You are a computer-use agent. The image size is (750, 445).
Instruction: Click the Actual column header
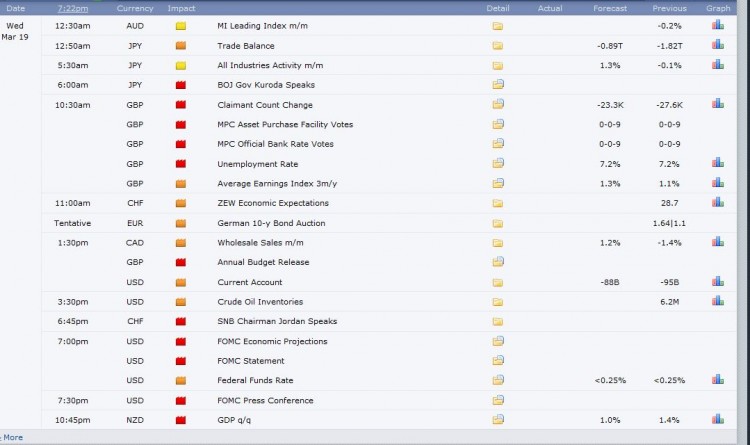point(550,8)
